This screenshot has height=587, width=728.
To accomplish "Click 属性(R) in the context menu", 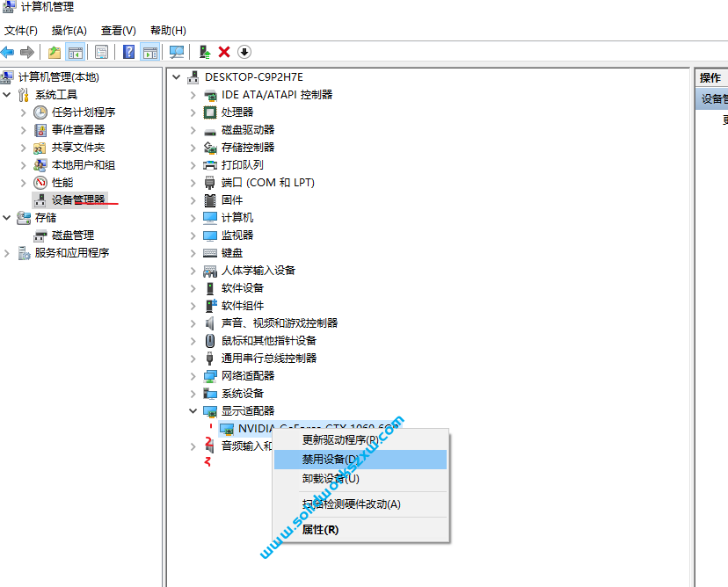I will [x=320, y=529].
